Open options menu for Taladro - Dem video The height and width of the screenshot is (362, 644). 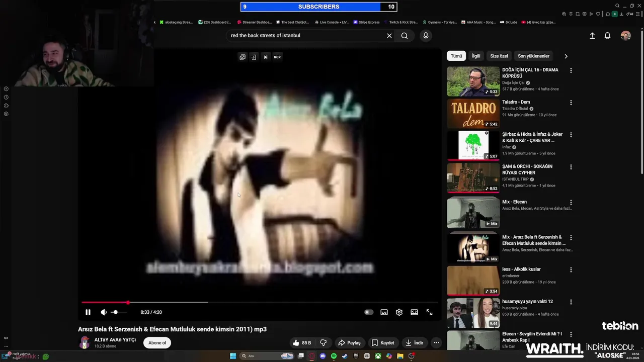(571, 103)
